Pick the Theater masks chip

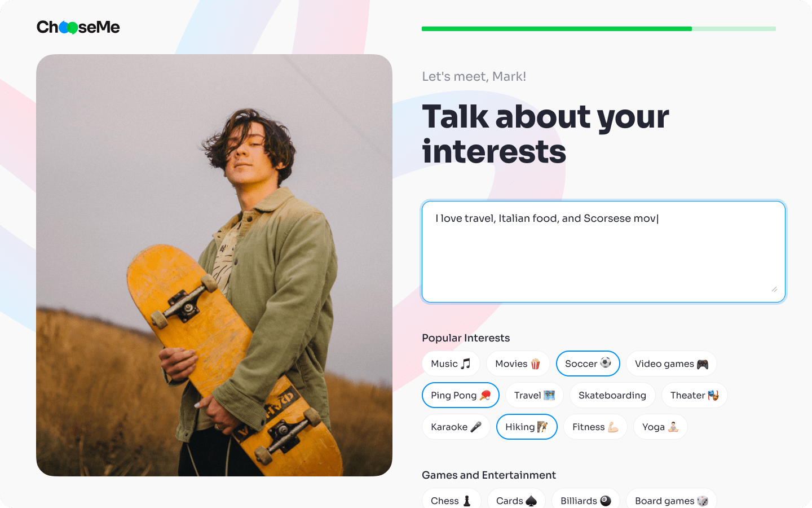click(x=694, y=395)
